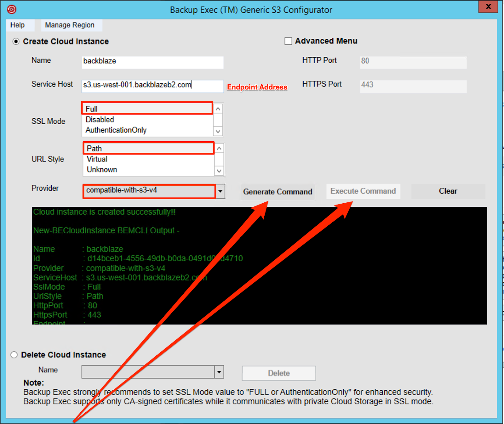Click the Generate Command button

coord(278,191)
